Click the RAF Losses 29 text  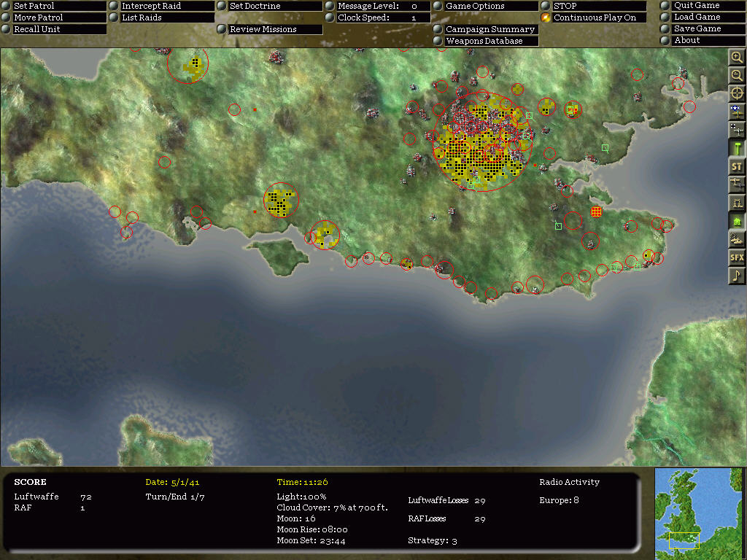coord(447,518)
